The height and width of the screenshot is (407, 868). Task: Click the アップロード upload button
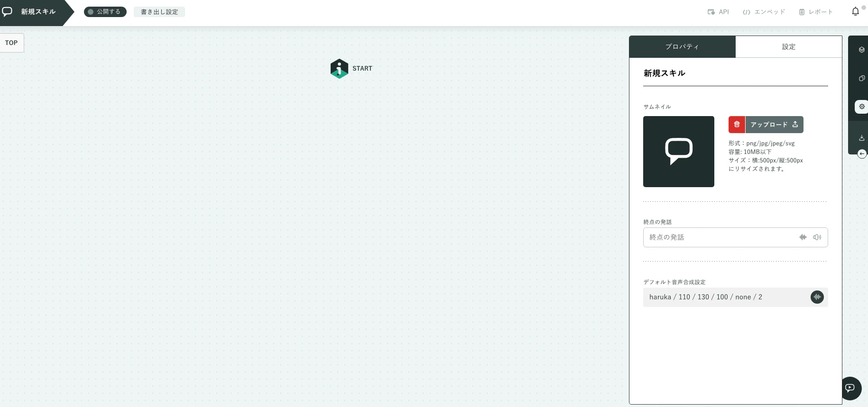click(x=774, y=124)
